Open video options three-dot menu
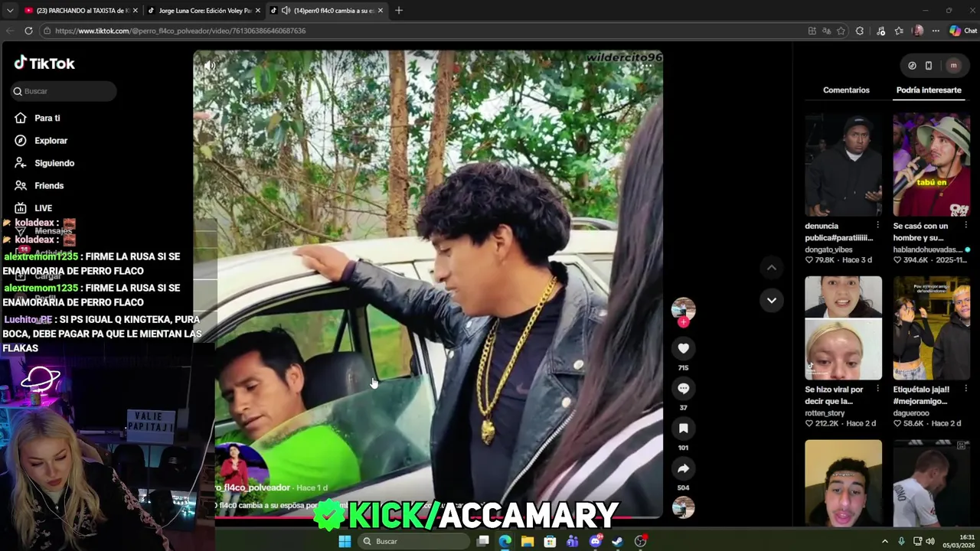The height and width of the screenshot is (551, 980). coord(647,66)
